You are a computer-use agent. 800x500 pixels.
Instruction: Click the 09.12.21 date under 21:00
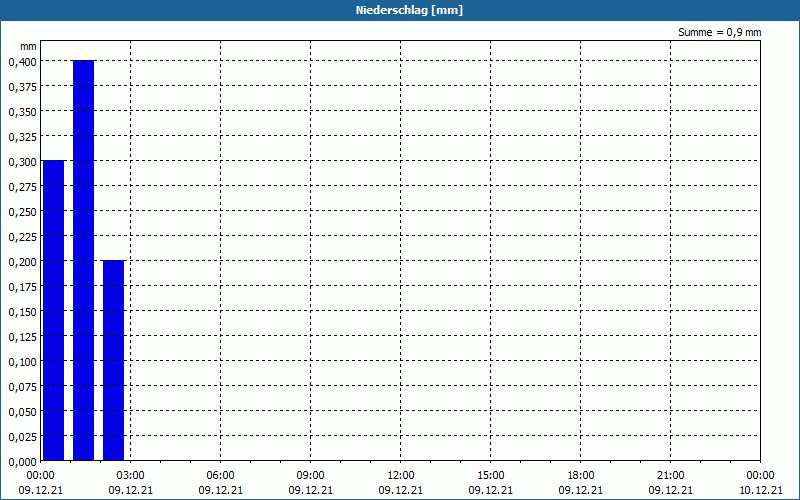click(670, 490)
